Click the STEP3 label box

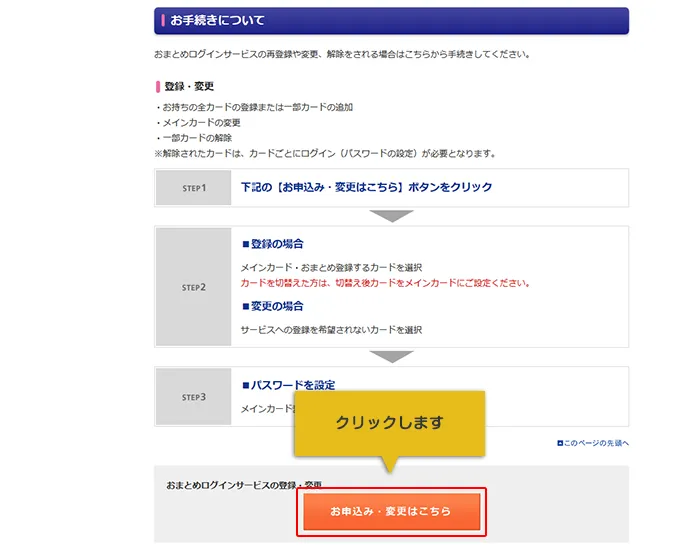point(193,397)
